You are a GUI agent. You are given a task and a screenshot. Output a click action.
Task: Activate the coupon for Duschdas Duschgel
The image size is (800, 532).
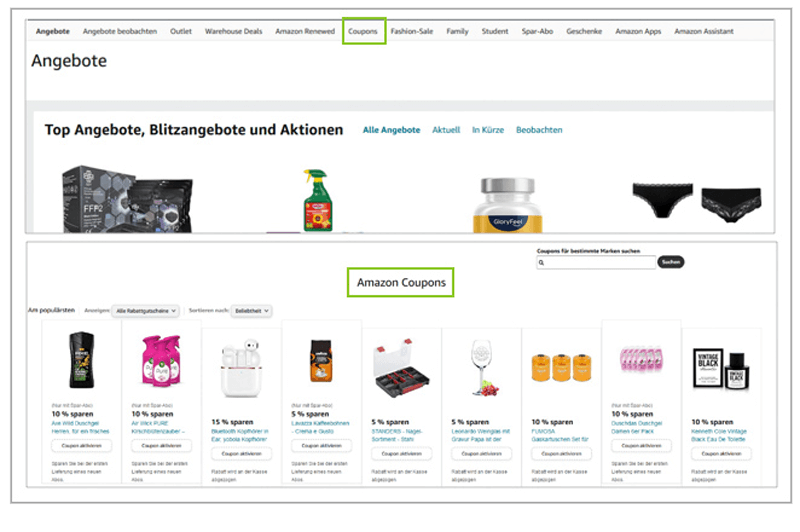641,446
